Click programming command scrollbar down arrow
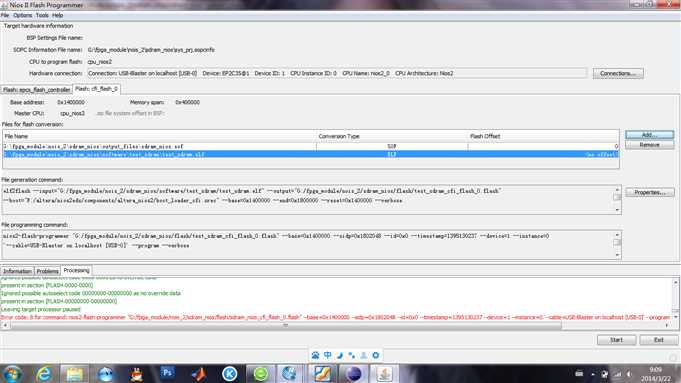 (x=617, y=255)
